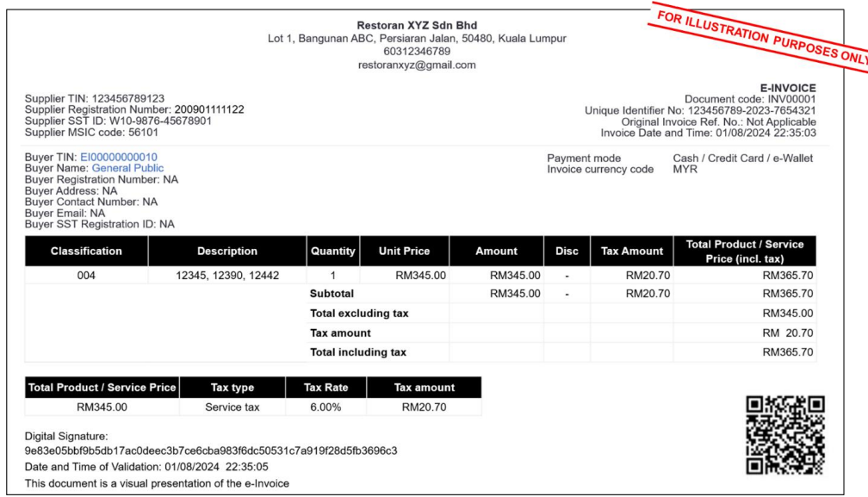Viewport: 868px width, 497px height.
Task: Click classification cell 004
Action: click(x=86, y=276)
